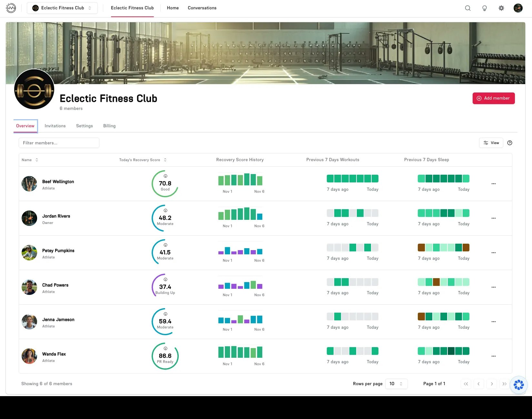Click the help question mark icon
This screenshot has width=532, height=419.
click(x=510, y=143)
